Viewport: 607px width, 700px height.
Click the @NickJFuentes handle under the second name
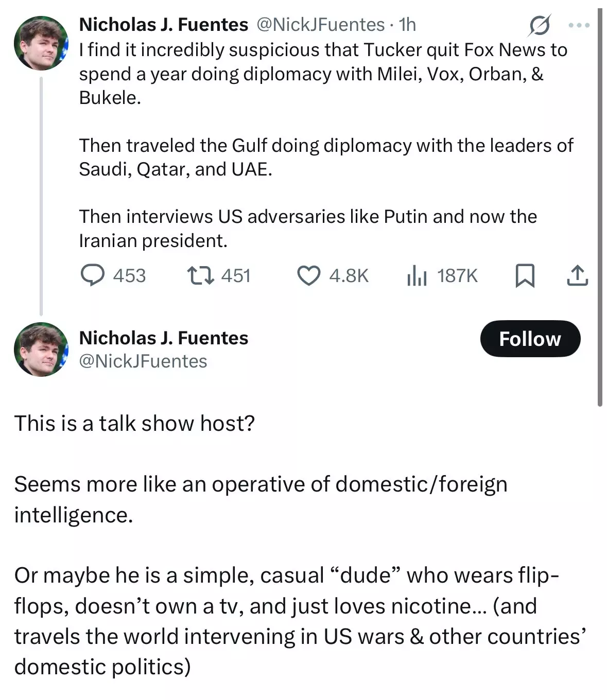pyautogui.click(x=143, y=361)
